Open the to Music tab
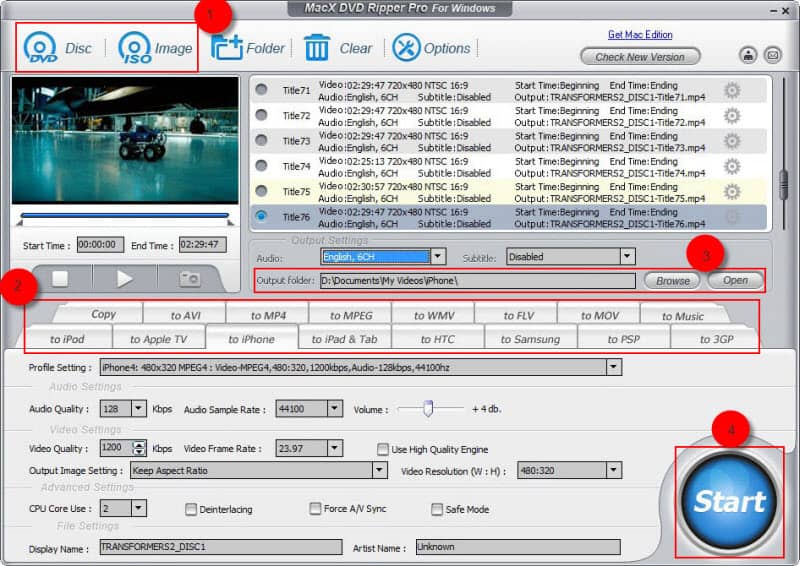This screenshot has height=566, width=800. coord(683,316)
